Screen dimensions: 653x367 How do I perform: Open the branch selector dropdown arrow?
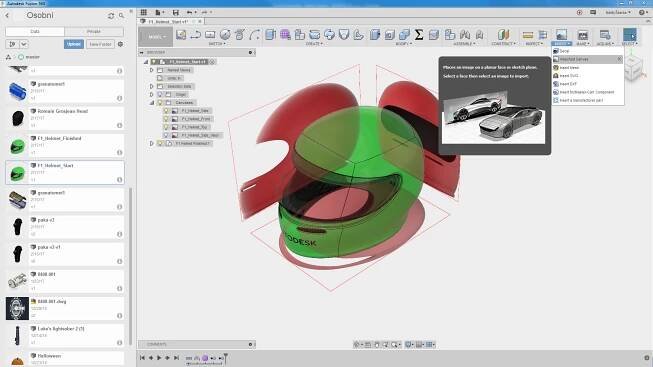coord(24,44)
